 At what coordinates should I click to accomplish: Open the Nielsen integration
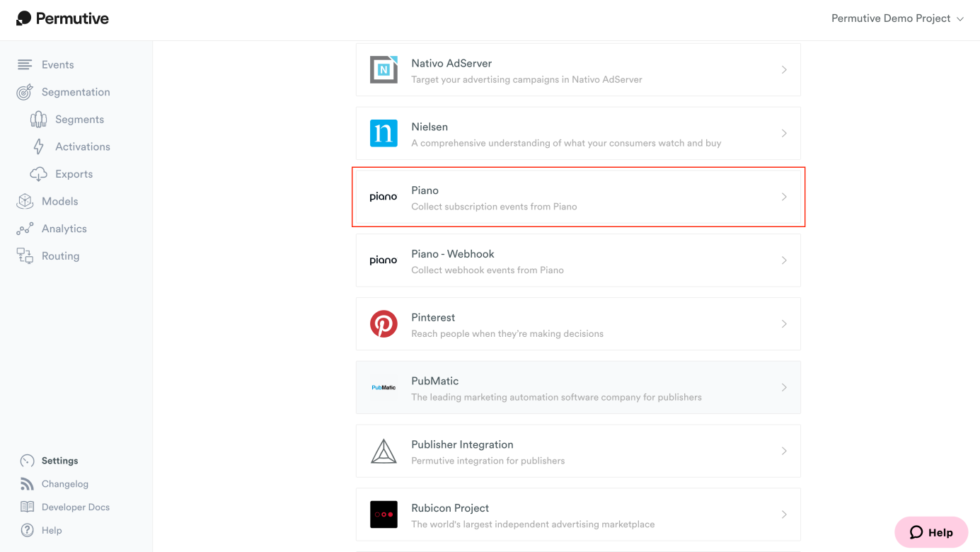click(578, 133)
